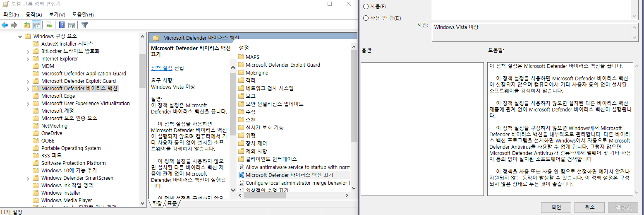
Task: Select the 사용 안 함(D) radio button
Action: [x=366, y=18]
